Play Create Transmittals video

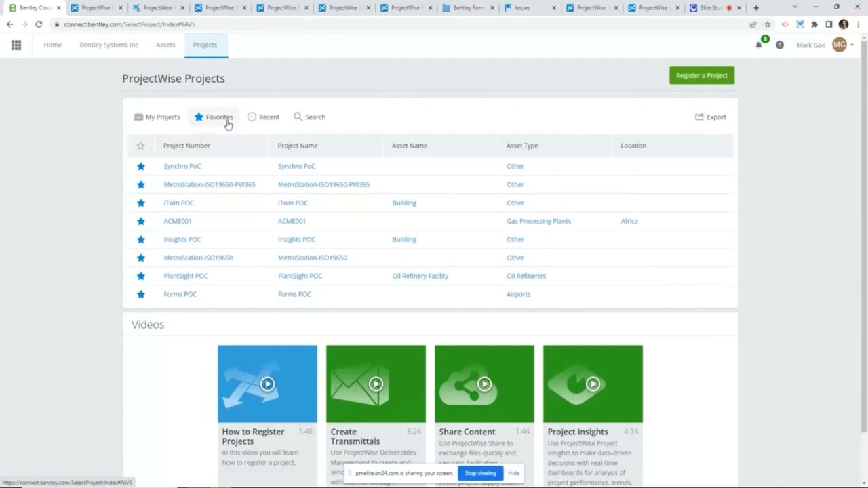click(376, 384)
